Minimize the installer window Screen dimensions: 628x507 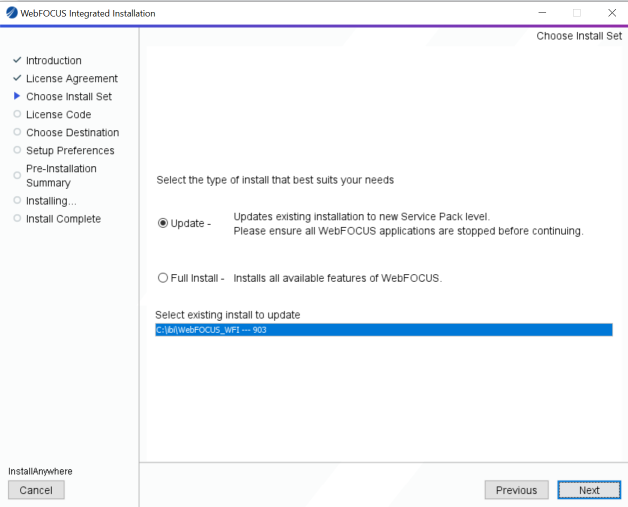tap(542, 13)
